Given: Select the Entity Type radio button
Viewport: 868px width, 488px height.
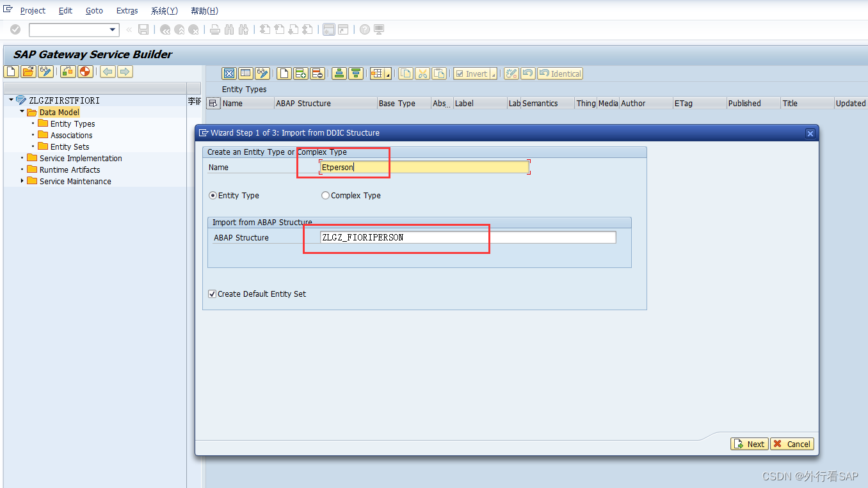Looking at the screenshot, I should click(x=213, y=196).
